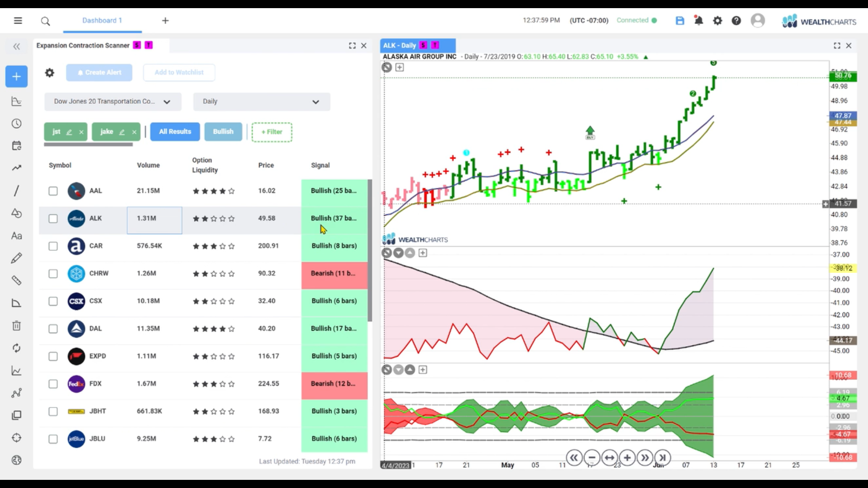Check the EXPD row checkbox
Screen dimensions: 868x488
53,357
